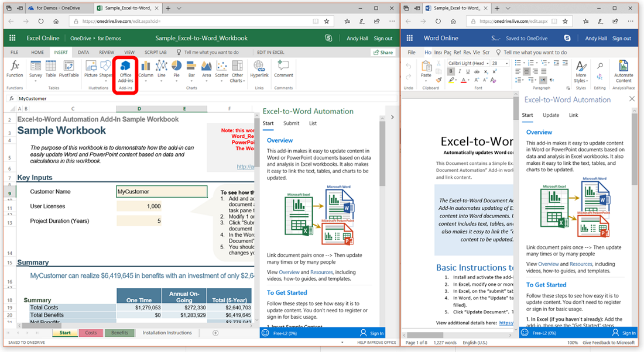The width and height of the screenshot is (644, 352).
Task: Set center alignment in Word ribbon
Action: point(526,71)
